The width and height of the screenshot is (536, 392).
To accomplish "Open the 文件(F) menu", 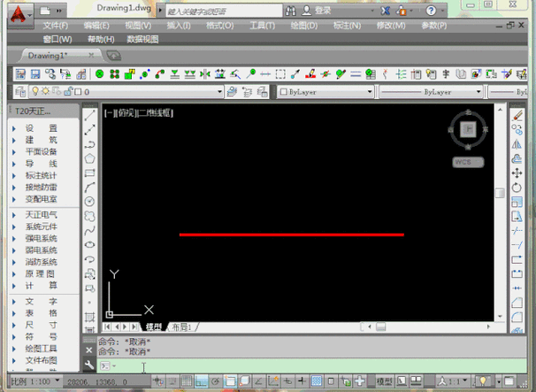I will coord(56,26).
